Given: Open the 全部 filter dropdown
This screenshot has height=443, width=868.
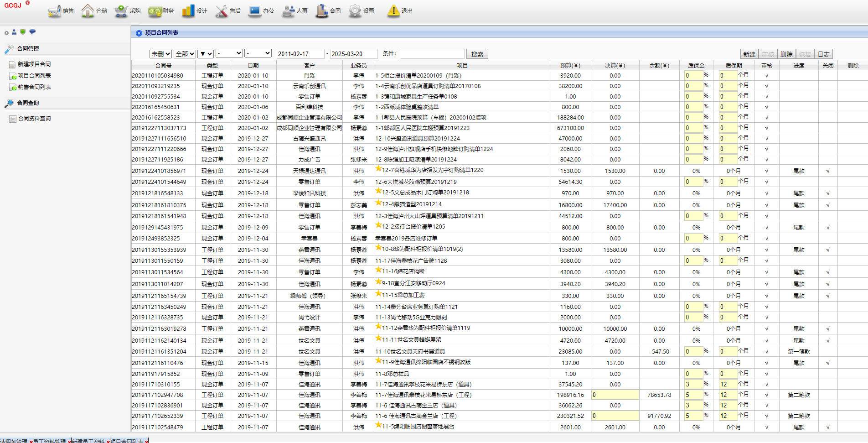Looking at the screenshot, I should pos(185,54).
